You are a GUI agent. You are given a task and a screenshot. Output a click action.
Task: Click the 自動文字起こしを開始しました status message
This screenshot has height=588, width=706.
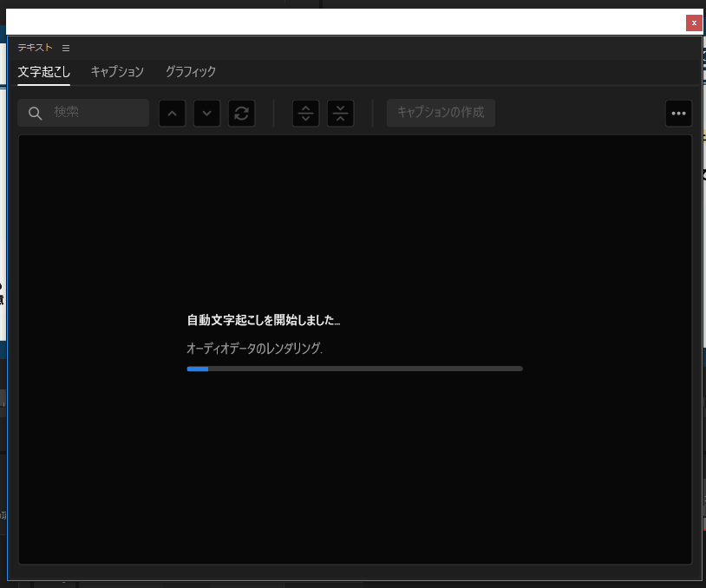coord(264,321)
